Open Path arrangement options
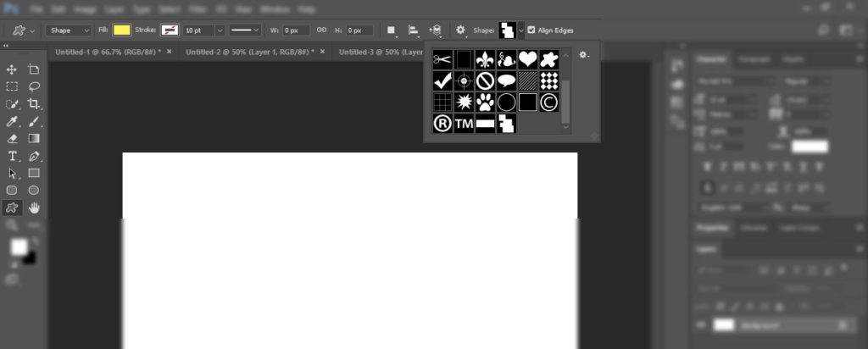 (x=436, y=30)
